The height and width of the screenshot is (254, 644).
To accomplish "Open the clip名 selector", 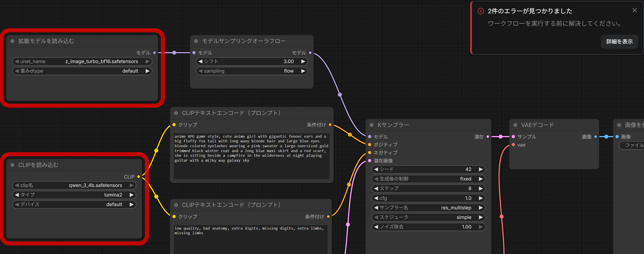I will point(74,185).
